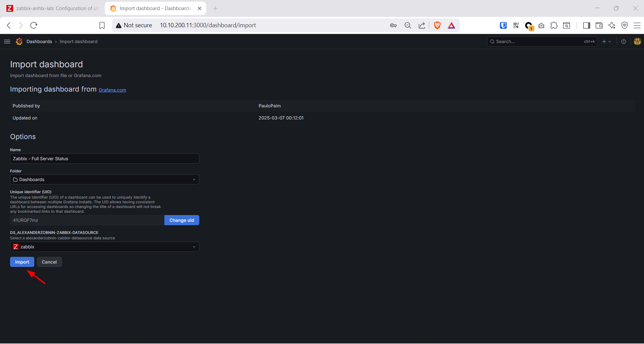Bookmark this page with the bookmark icon
Viewport: 644px width, 344px height.
click(x=102, y=25)
